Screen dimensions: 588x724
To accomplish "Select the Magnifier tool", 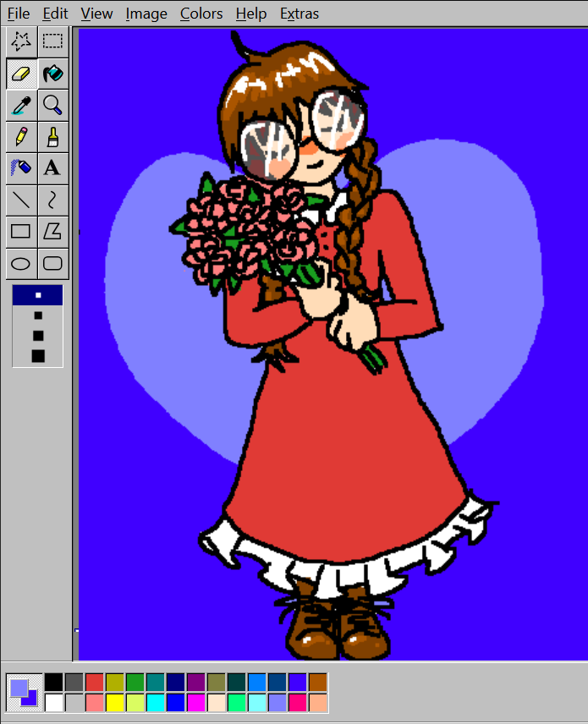I will tap(52, 105).
